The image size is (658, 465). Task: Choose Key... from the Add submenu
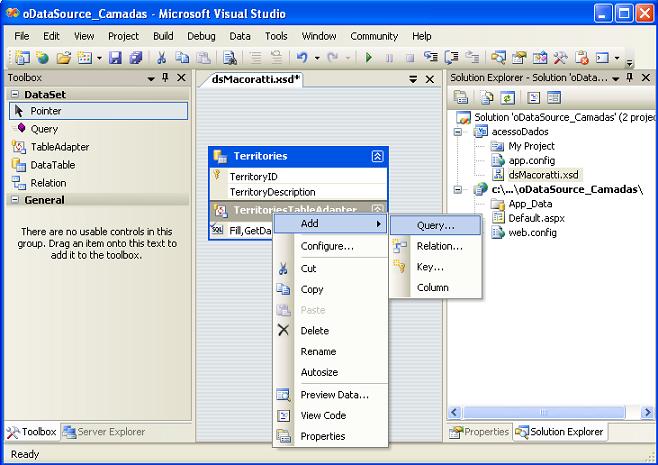436,267
